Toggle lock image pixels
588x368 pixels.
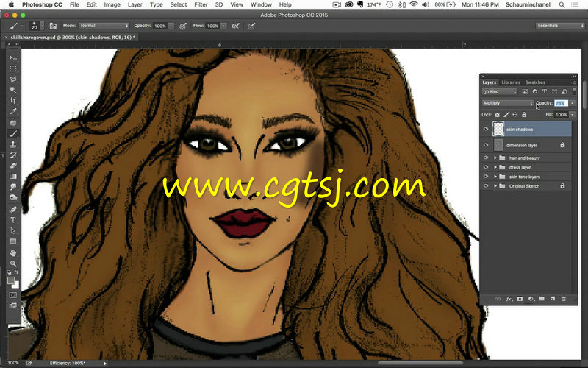click(x=506, y=115)
